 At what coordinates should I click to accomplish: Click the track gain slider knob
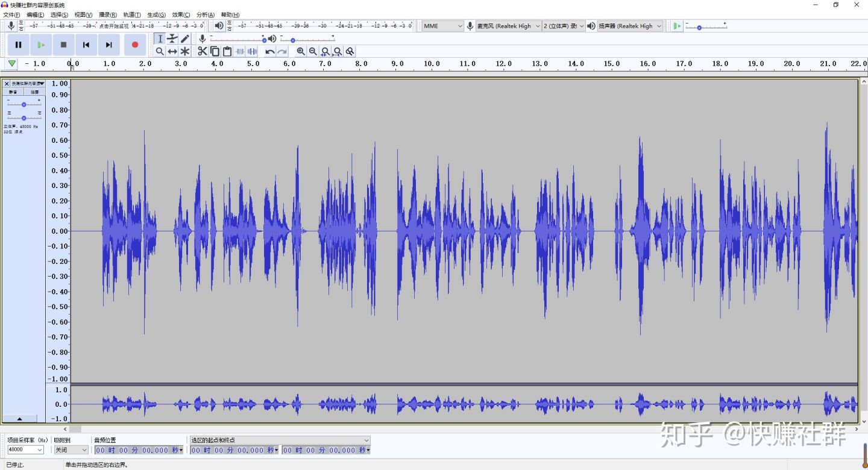click(24, 105)
